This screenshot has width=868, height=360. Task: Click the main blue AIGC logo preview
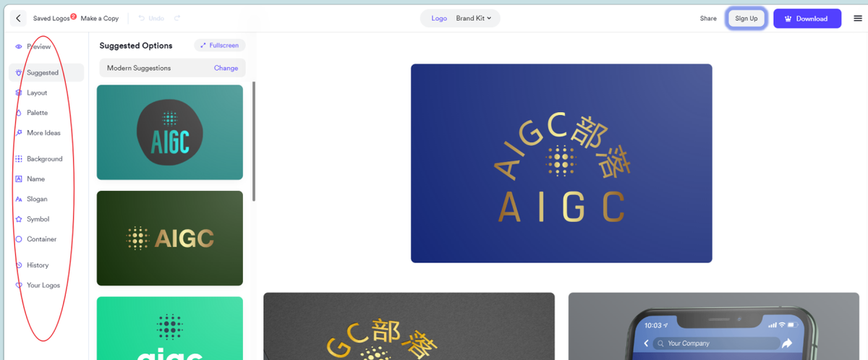click(561, 163)
